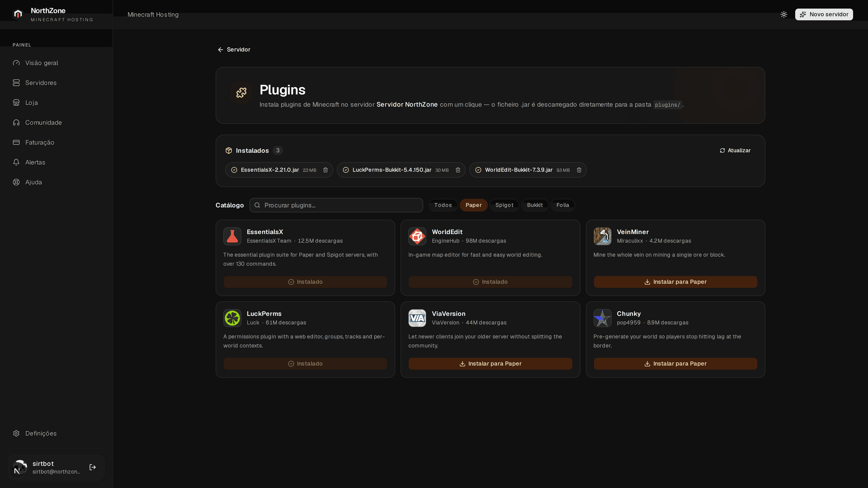This screenshot has height=488, width=868.
Task: Click the ViaVersion VIA icon
Action: tap(417, 318)
